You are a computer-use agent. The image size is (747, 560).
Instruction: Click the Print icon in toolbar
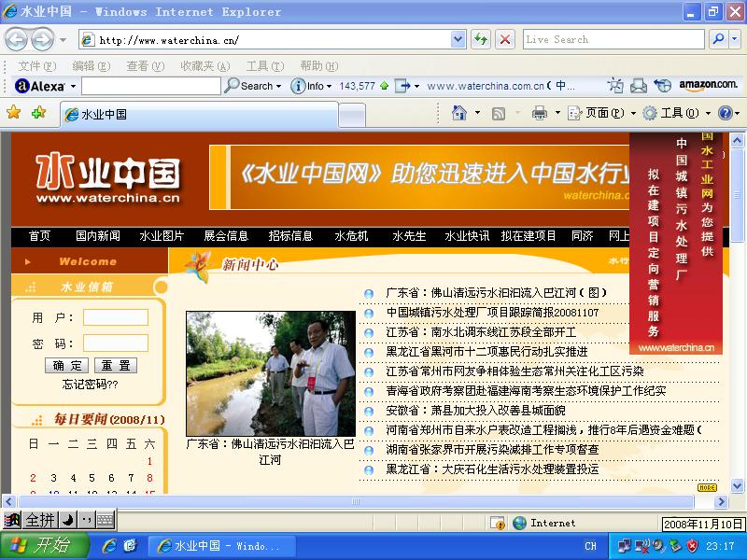[x=540, y=113]
